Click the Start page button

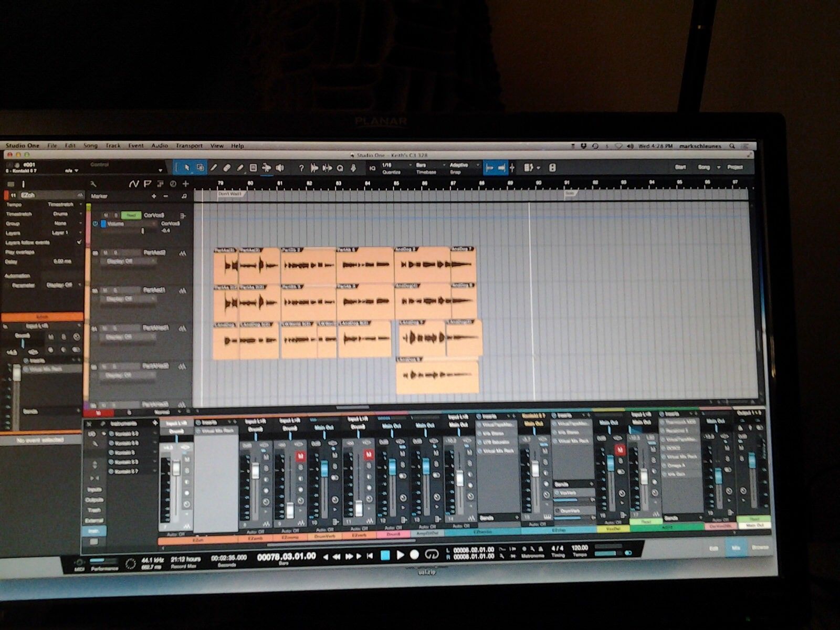(680, 167)
